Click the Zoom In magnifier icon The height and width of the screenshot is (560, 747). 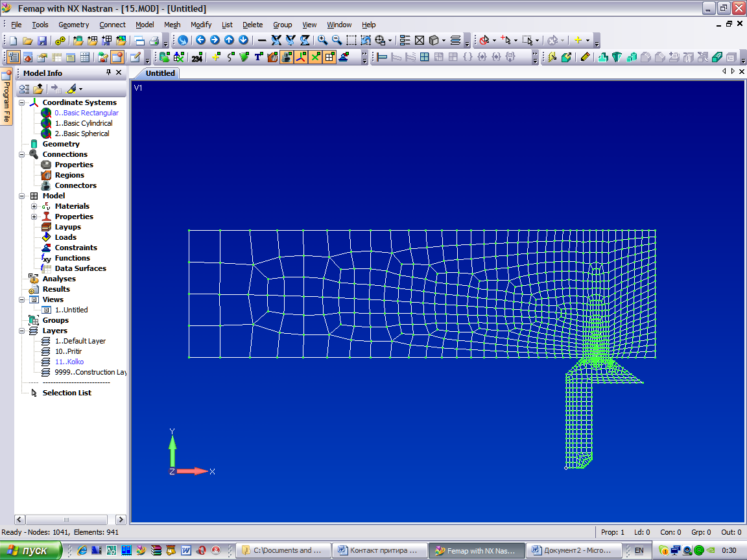point(322,40)
